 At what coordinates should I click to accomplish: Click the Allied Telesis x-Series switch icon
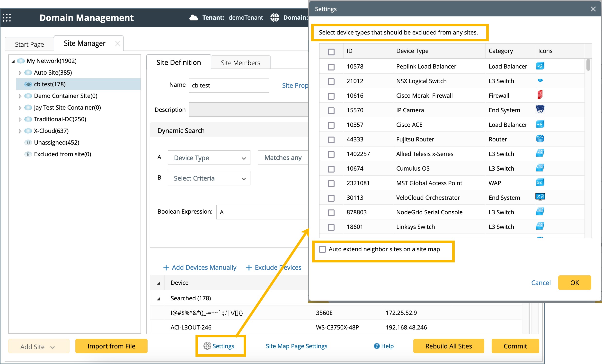pos(540,153)
